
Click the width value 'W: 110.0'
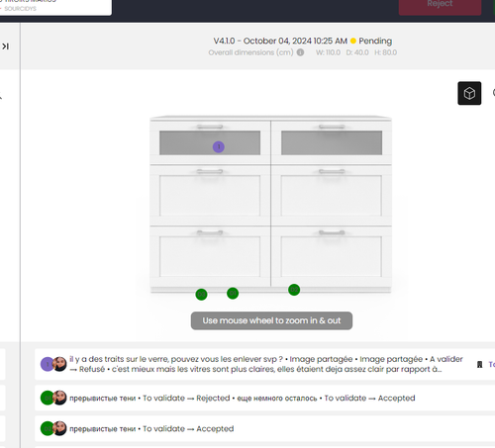(x=328, y=52)
